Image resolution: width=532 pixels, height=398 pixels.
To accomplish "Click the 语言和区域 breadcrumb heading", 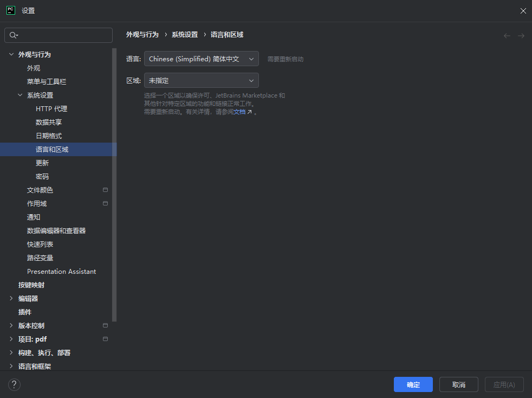I will [227, 35].
